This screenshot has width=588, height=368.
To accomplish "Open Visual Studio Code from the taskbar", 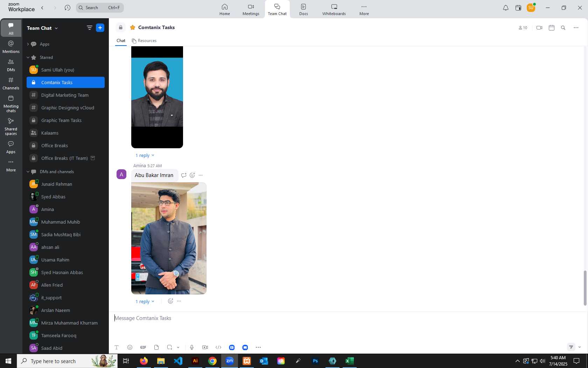I will [178, 361].
